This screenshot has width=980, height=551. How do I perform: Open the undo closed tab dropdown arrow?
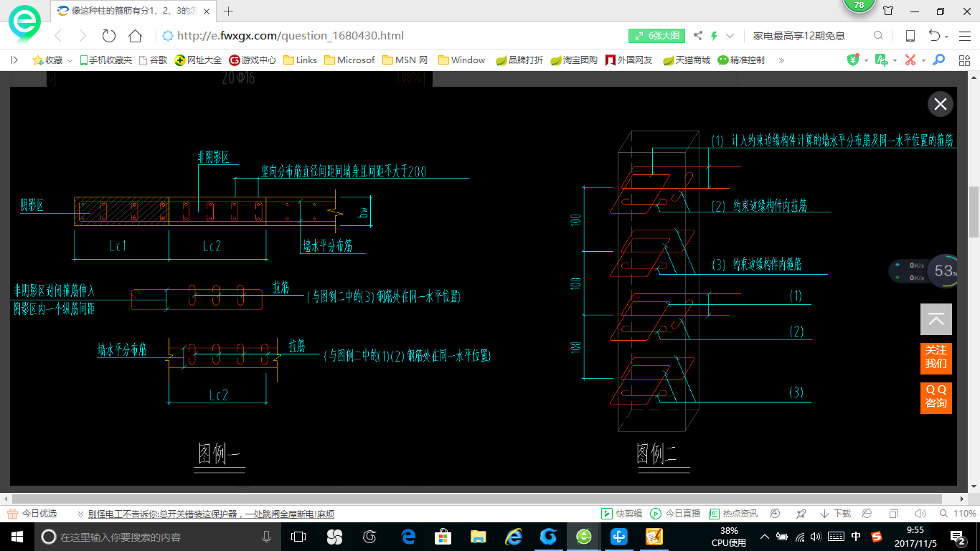point(947,37)
